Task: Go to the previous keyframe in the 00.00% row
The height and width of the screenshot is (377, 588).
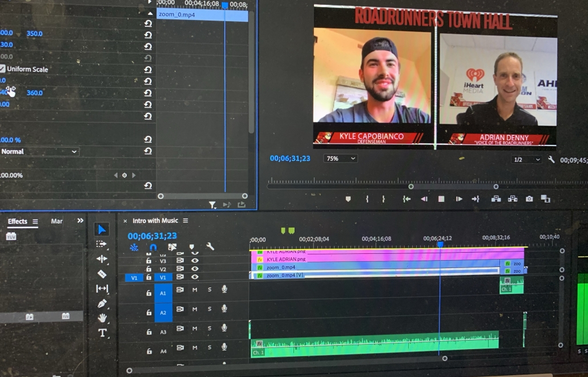Action: [115, 175]
